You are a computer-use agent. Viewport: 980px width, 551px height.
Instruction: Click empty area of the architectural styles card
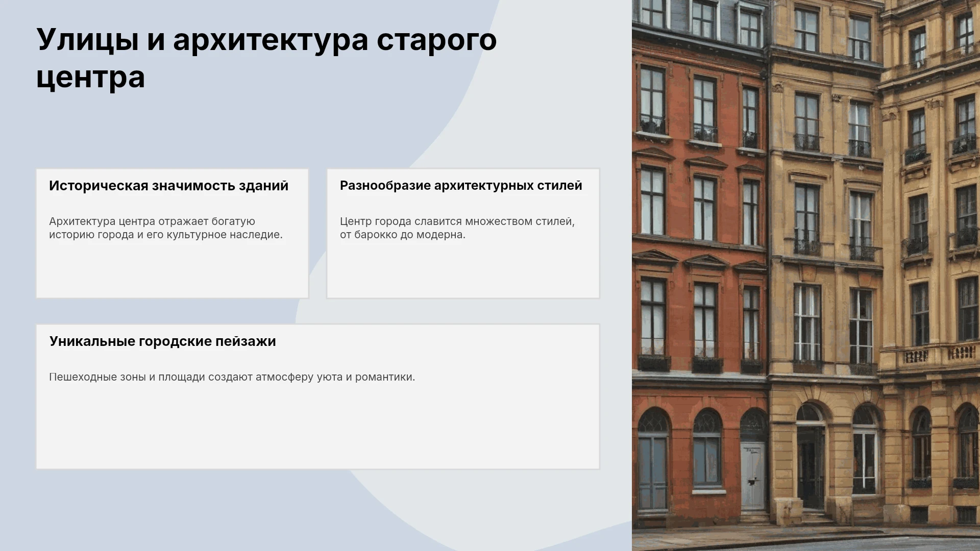click(x=463, y=270)
